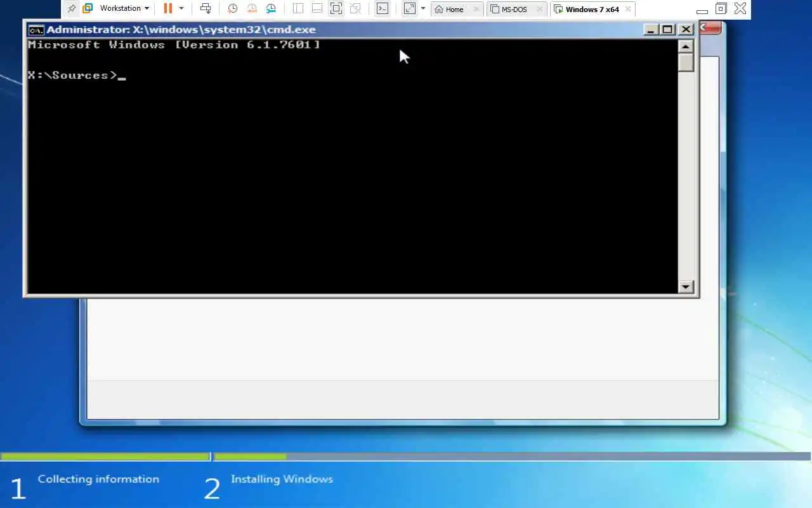Open the cmd.exe window system menu icon
Viewport: 812px width, 508px height.
36,30
